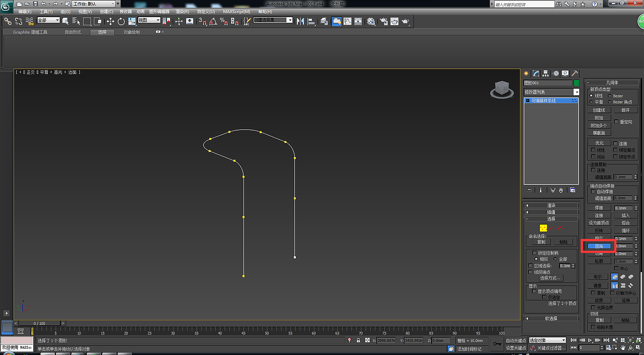
Task: Click the 圆角 button
Action: 599,246
